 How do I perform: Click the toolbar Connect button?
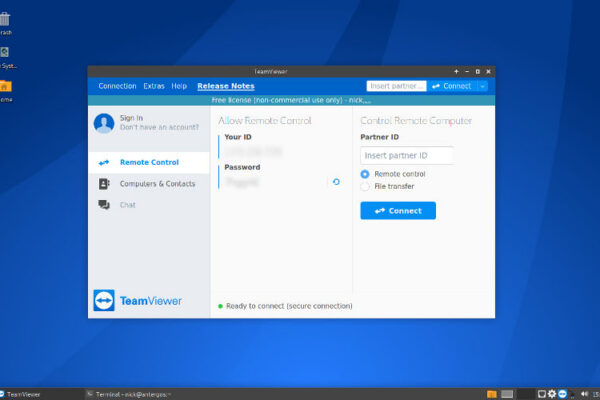[x=452, y=86]
